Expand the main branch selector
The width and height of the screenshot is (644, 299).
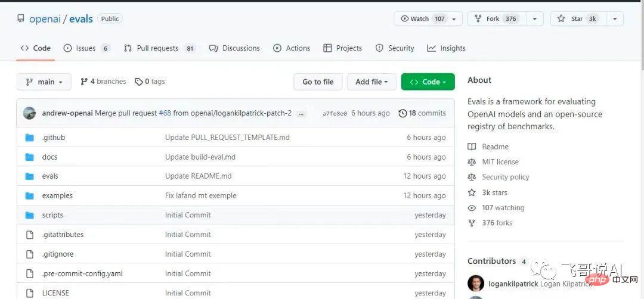[x=44, y=82]
